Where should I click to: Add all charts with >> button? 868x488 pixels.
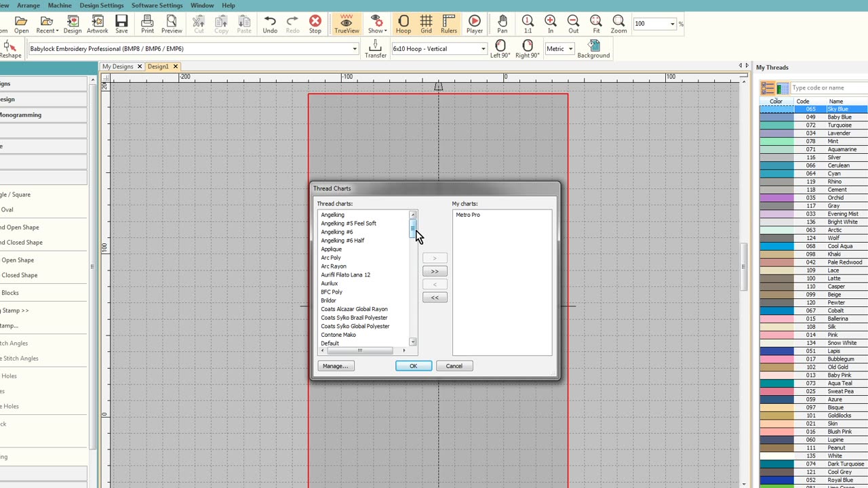pos(435,271)
